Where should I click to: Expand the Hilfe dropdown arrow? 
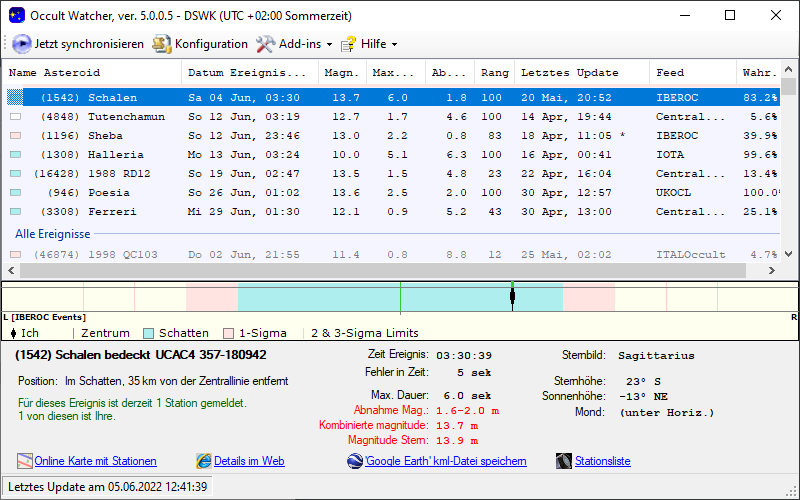pyautogui.click(x=394, y=45)
